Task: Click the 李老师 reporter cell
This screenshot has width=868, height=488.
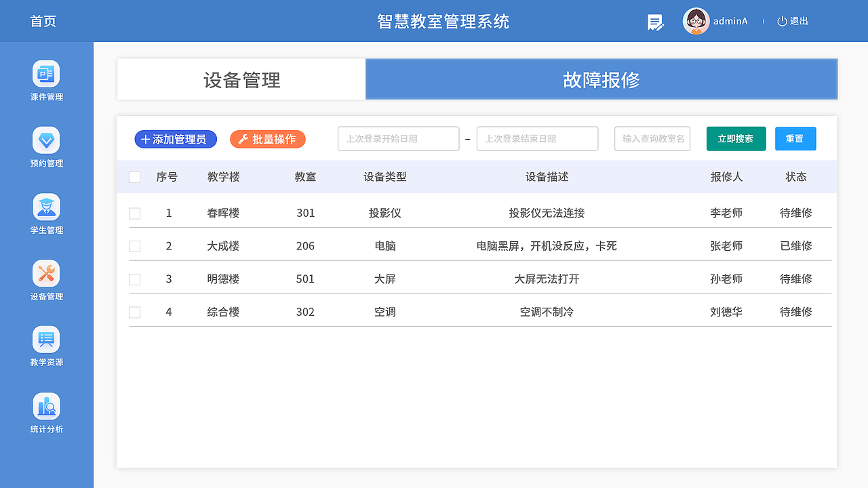Action: click(x=726, y=213)
